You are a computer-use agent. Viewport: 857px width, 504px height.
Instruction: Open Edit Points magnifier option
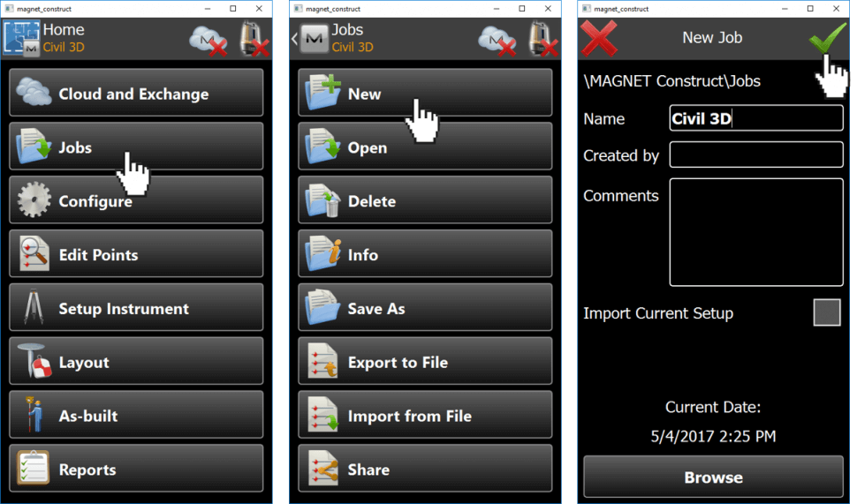(x=136, y=254)
